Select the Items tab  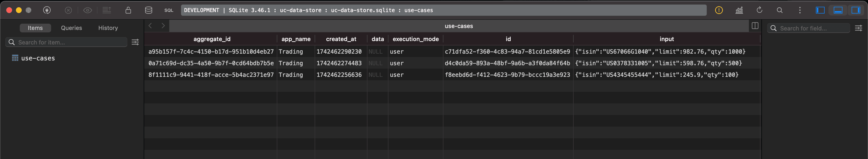[35, 28]
